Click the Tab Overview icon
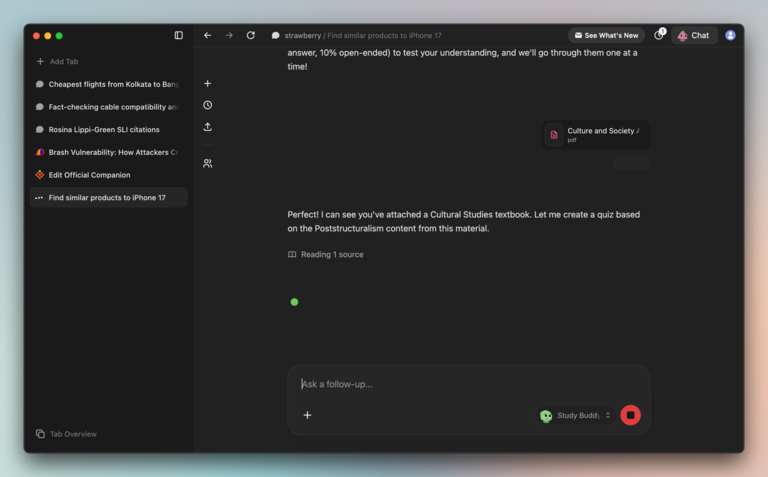Image resolution: width=768 pixels, height=477 pixels. [40, 434]
